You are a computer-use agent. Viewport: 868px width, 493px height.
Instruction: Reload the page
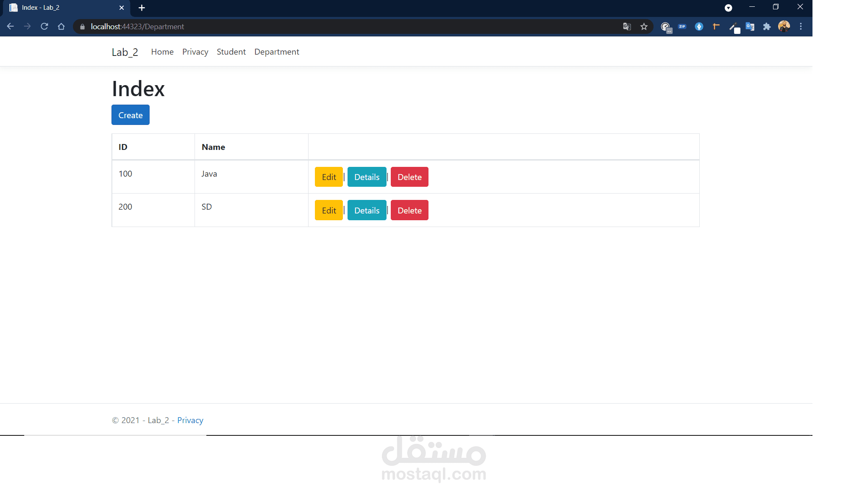[44, 27]
